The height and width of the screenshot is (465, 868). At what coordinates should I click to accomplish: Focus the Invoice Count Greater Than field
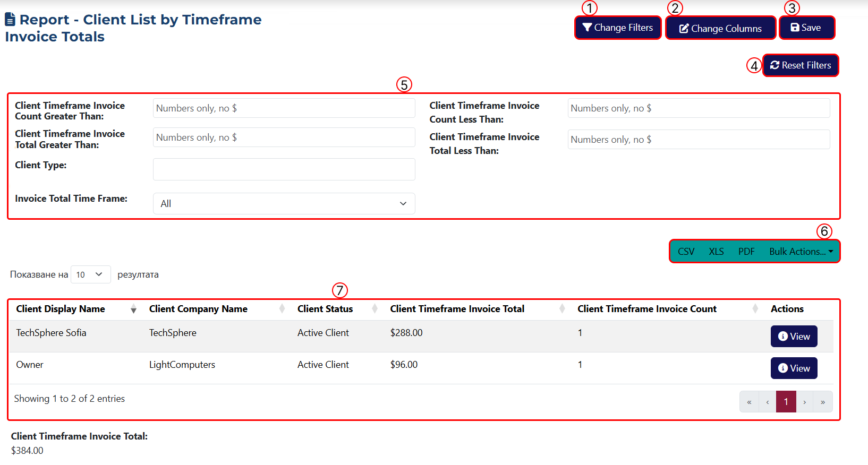pos(284,108)
